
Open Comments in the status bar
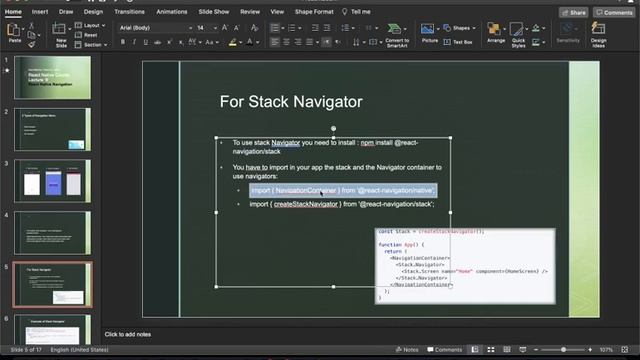tap(444, 350)
